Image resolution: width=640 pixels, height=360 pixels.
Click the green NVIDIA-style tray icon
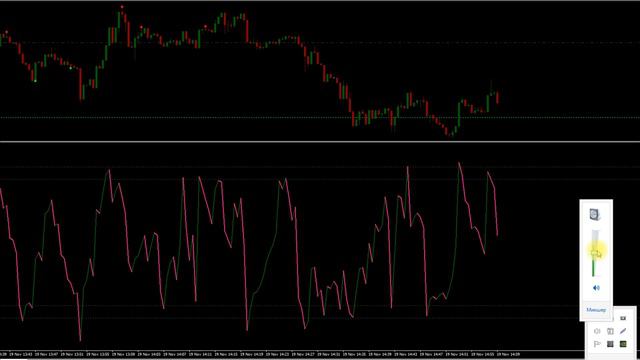[x=623, y=344]
